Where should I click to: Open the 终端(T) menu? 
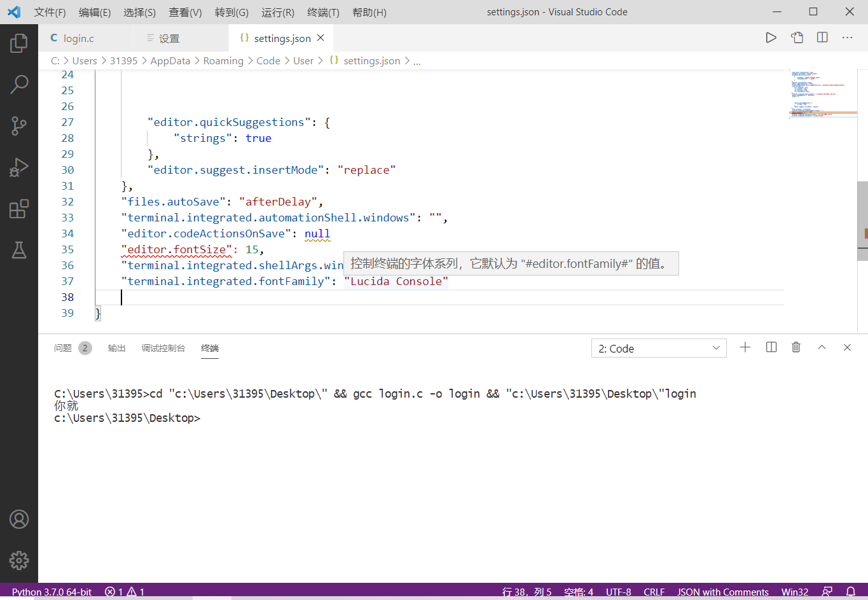pyautogui.click(x=323, y=12)
